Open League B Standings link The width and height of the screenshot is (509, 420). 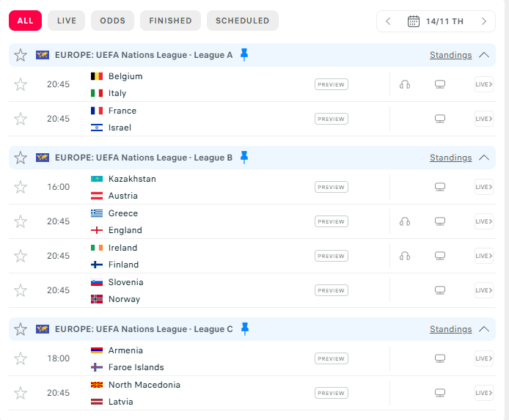450,158
